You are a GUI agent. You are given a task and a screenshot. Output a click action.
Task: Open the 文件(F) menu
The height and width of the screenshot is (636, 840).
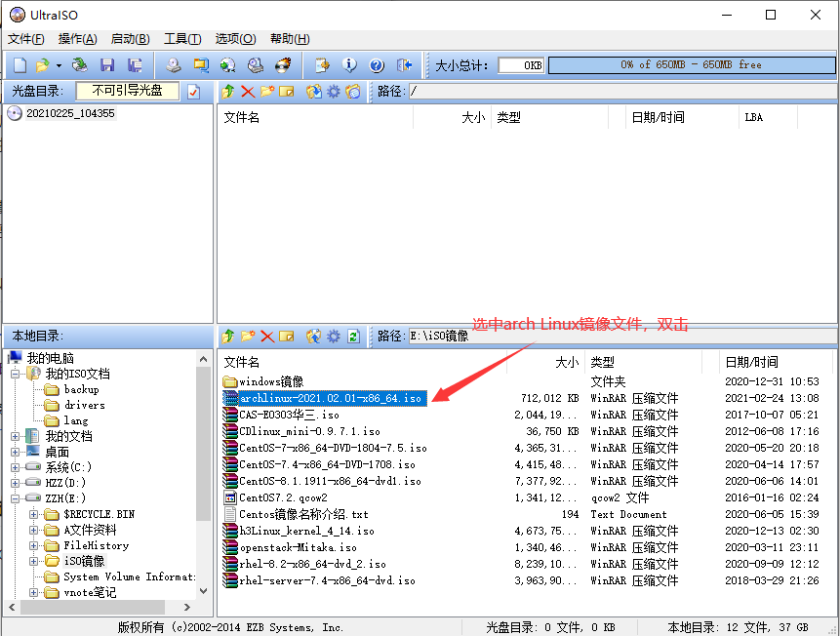[x=26, y=39]
